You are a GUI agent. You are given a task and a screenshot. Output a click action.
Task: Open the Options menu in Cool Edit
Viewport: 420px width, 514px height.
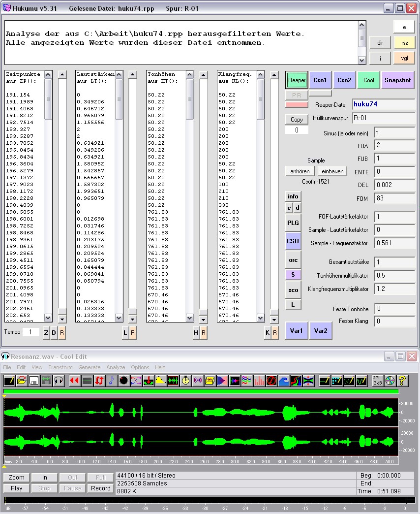[x=140, y=367]
